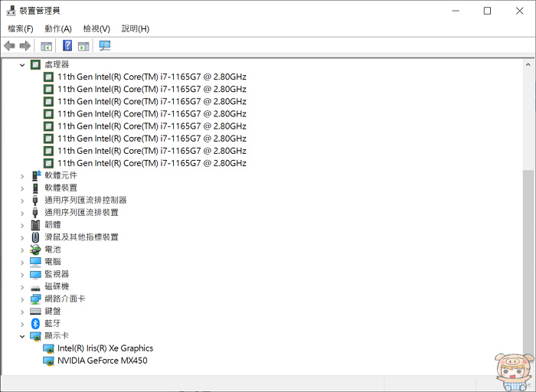536x392 pixels.
Task: Click the 網路介面卡 network adapter icon
Action: (35, 299)
